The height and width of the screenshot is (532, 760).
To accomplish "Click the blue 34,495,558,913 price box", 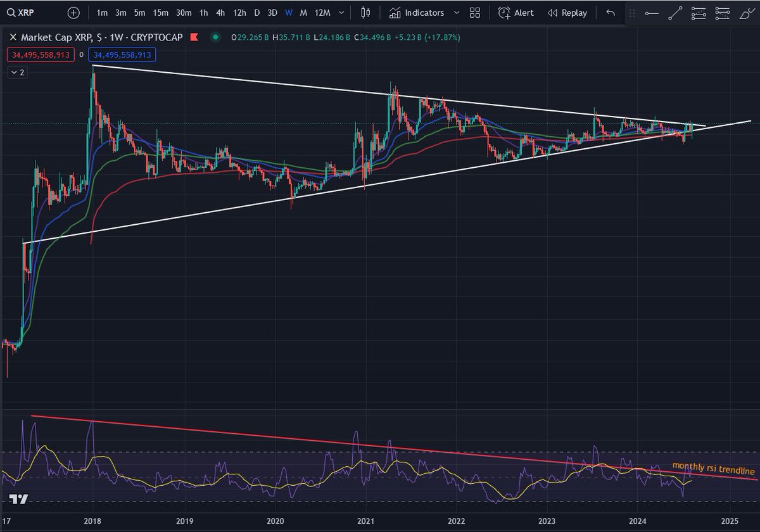I will 122,55.
